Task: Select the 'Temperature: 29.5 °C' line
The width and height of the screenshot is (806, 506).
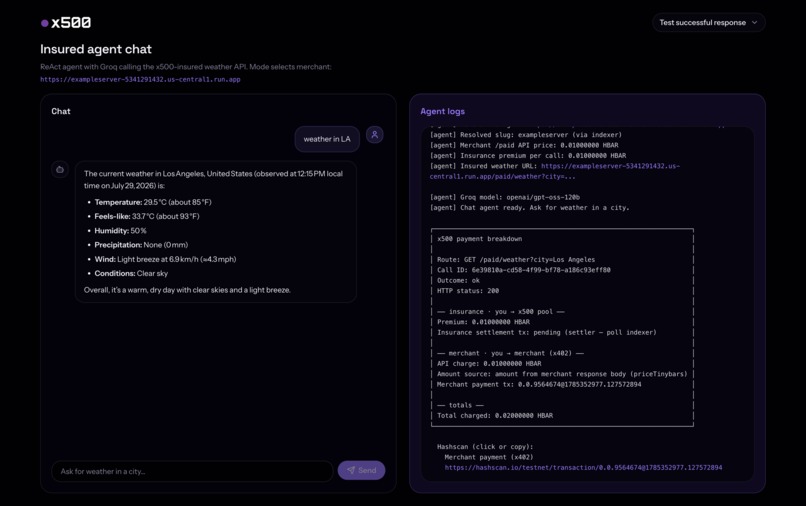Action: click(x=153, y=202)
